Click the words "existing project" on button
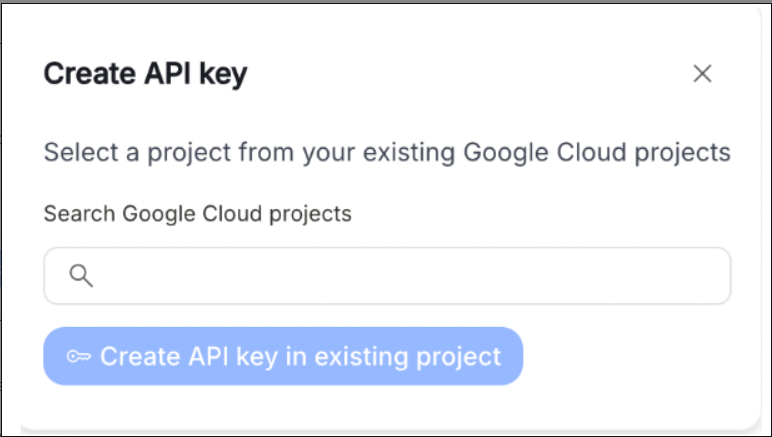Viewport: 772px width, 437px height. (x=408, y=356)
